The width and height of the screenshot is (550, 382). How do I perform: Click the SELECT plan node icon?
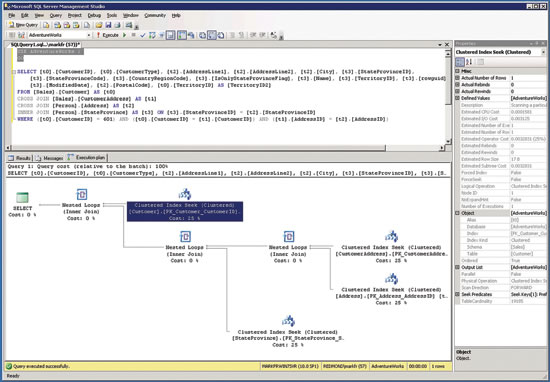point(22,197)
